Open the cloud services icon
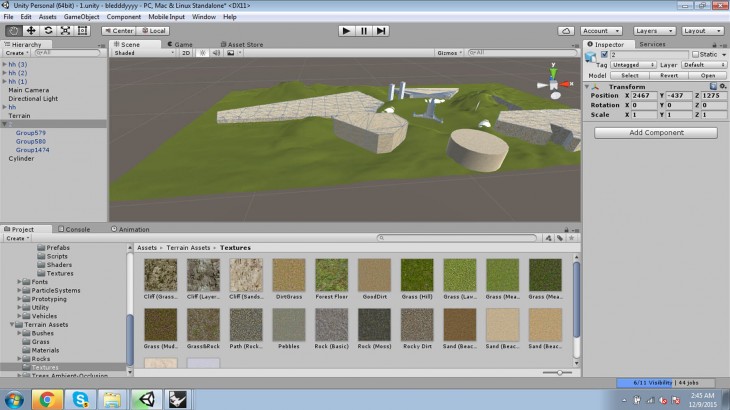Screen dimensions: 730x410 pos(564,31)
